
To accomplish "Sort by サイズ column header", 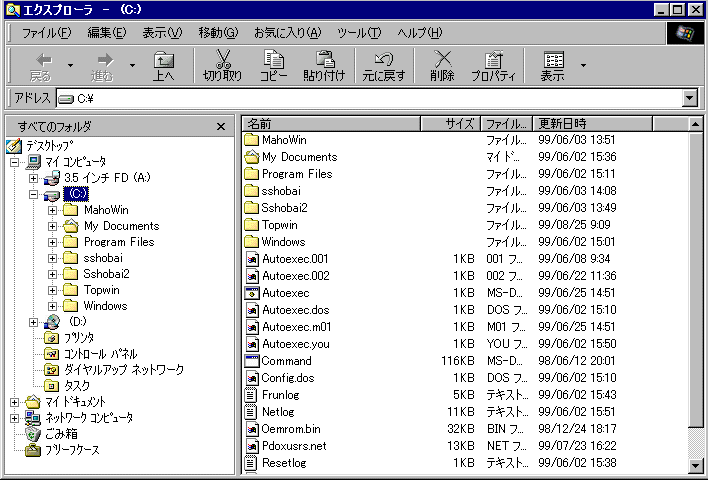I will click(451, 123).
